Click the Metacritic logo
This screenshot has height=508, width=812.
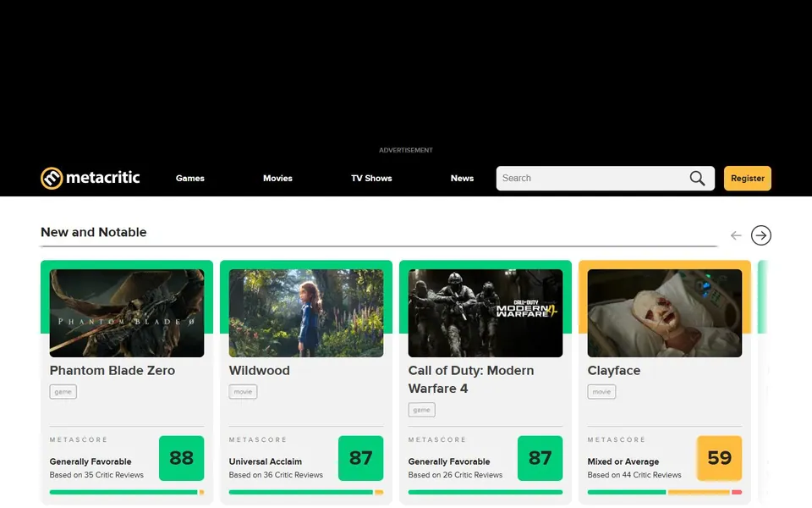pyautogui.click(x=91, y=178)
